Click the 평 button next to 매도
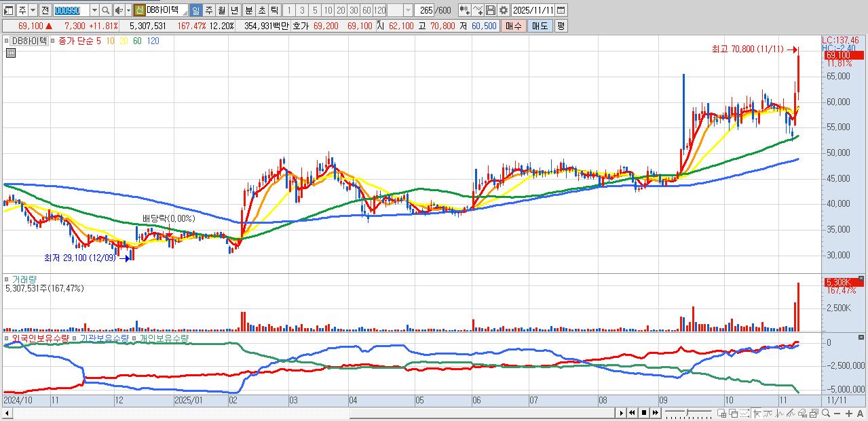Viewport: 868px width, 421px height. 561,26
